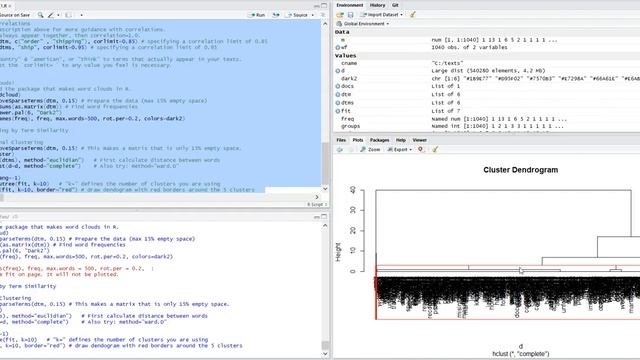Click the console scroll down arrow
The width and height of the screenshot is (640, 360).
click(325, 354)
